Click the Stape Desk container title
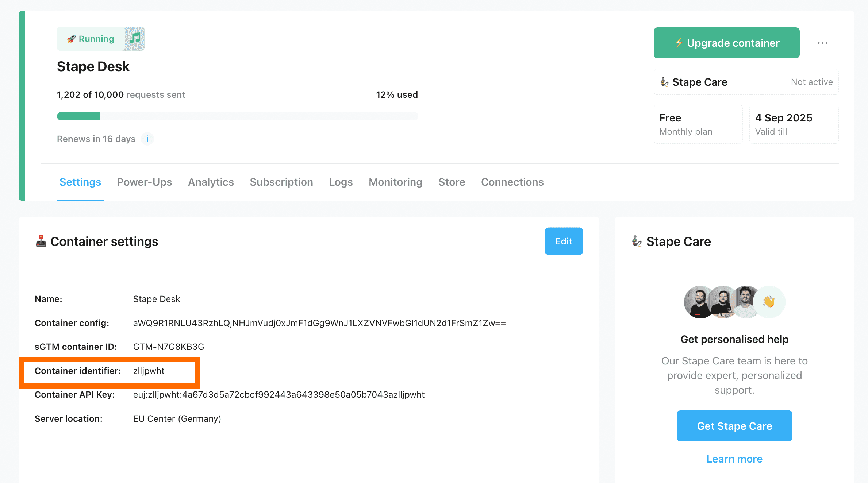Image resolution: width=868 pixels, height=483 pixels. [x=93, y=66]
